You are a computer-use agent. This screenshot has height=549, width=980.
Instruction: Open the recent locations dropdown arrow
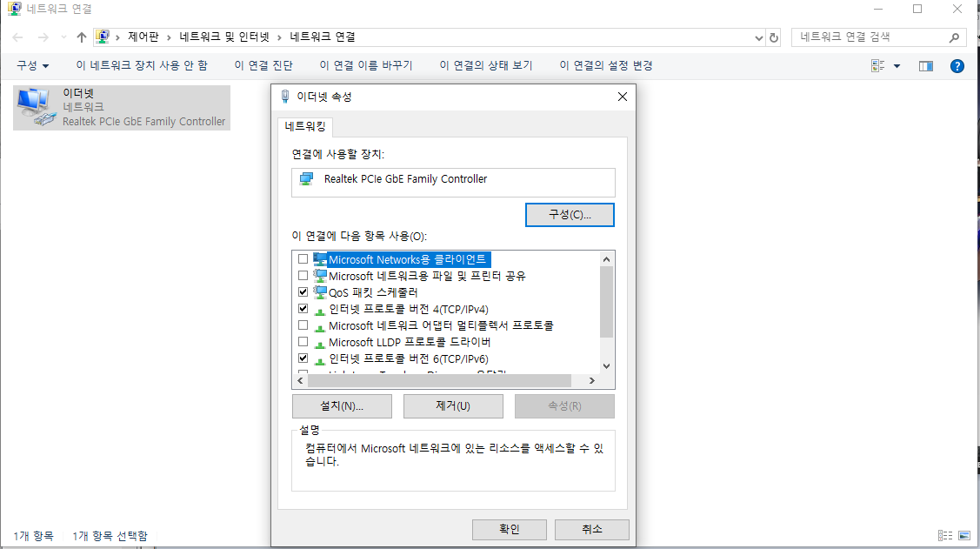coord(63,37)
